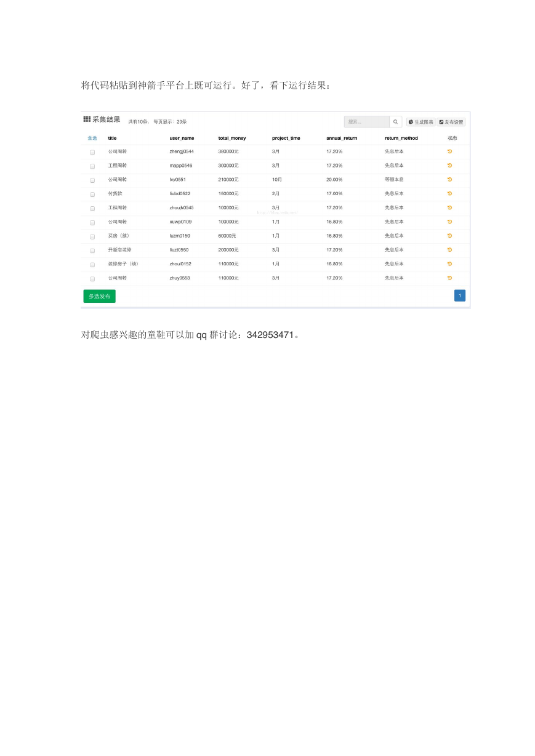Click status icon for liubd0522 row

[449, 193]
